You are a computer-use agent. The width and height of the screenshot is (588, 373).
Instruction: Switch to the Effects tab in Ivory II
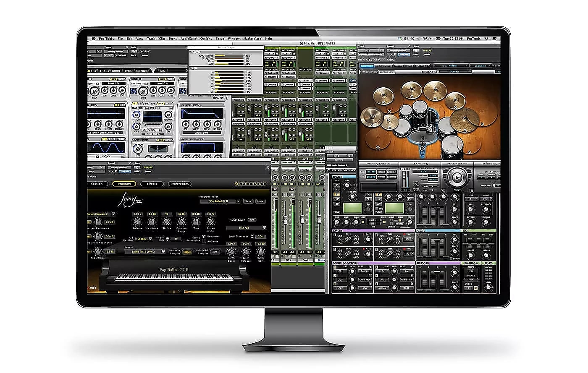152,184
